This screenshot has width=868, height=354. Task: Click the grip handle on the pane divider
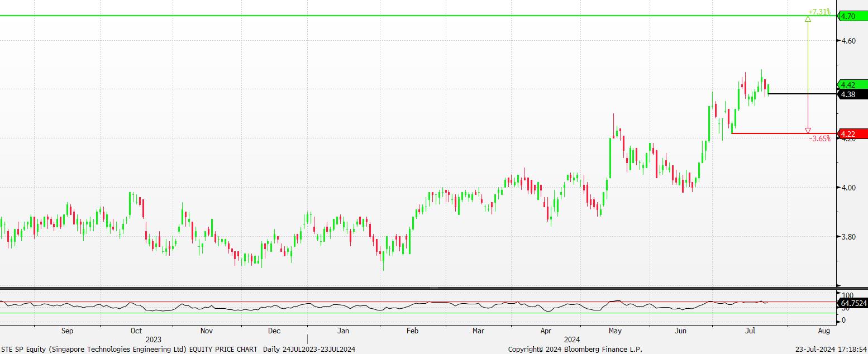[433, 288]
